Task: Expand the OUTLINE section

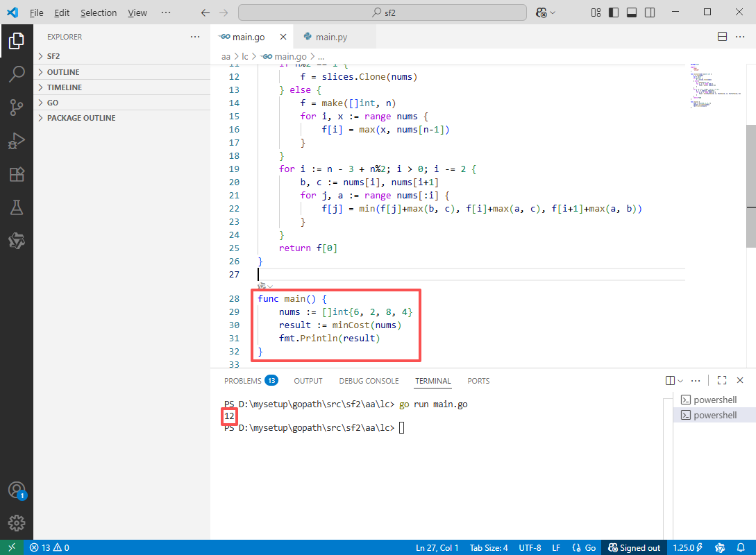Action: [121, 71]
